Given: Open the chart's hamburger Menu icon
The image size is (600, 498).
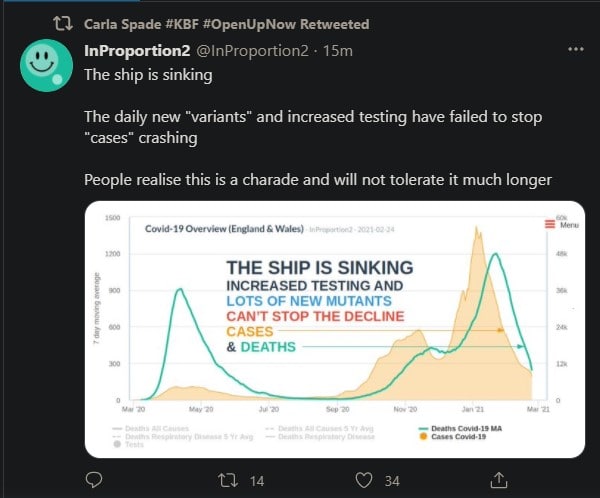Looking at the screenshot, I should (550, 224).
